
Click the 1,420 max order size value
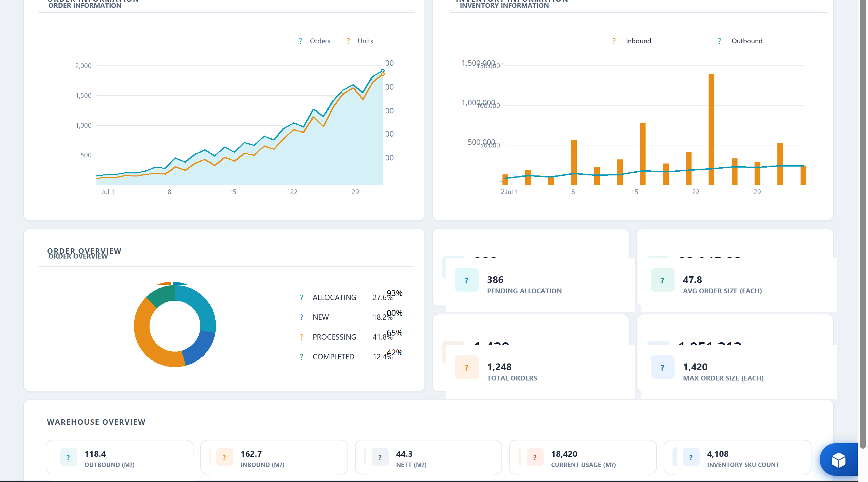pos(695,367)
